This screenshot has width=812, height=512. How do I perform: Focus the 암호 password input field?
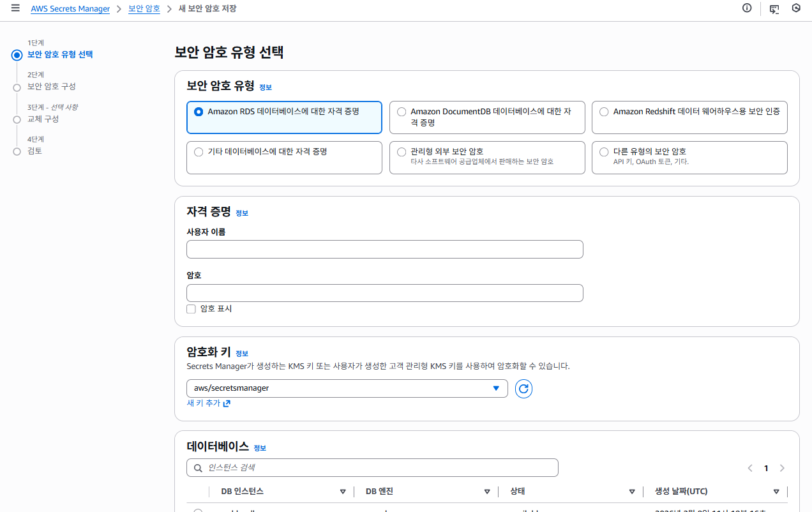385,293
